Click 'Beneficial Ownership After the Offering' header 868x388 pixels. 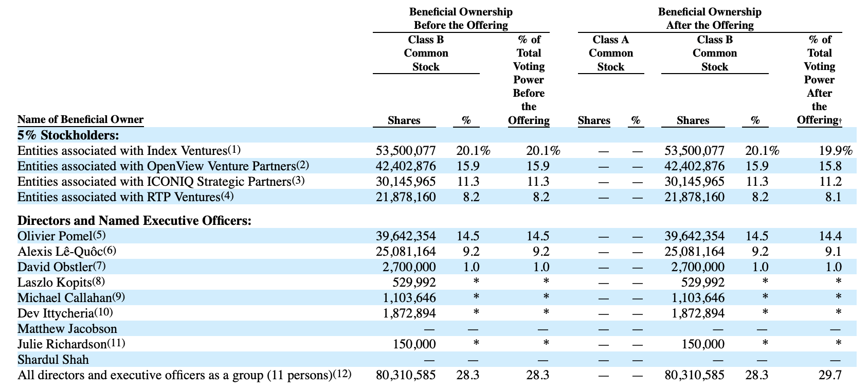pos(710,19)
